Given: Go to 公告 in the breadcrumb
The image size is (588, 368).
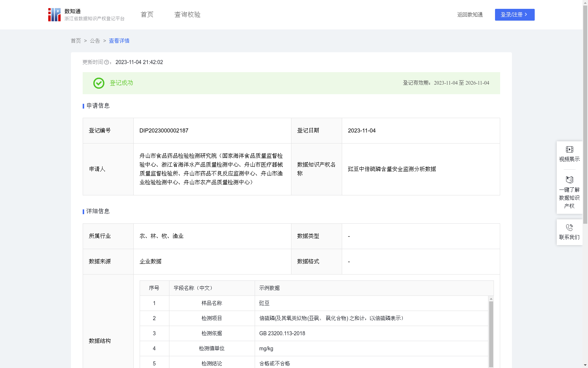Looking at the screenshot, I should pyautogui.click(x=95, y=41).
